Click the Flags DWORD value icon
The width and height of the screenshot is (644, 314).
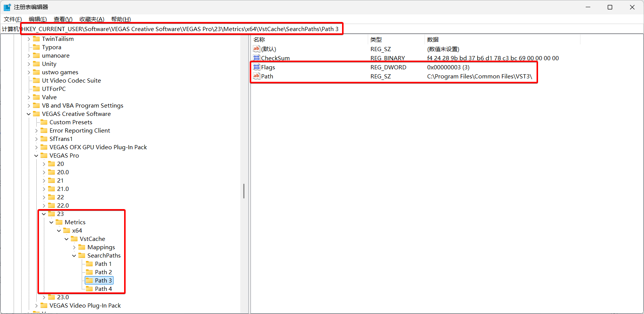click(x=257, y=67)
